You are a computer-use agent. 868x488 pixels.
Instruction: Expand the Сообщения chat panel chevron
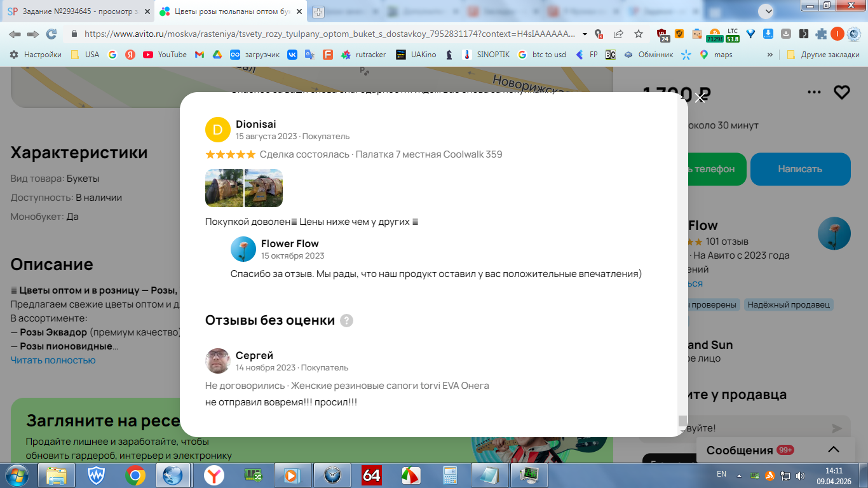tap(833, 450)
